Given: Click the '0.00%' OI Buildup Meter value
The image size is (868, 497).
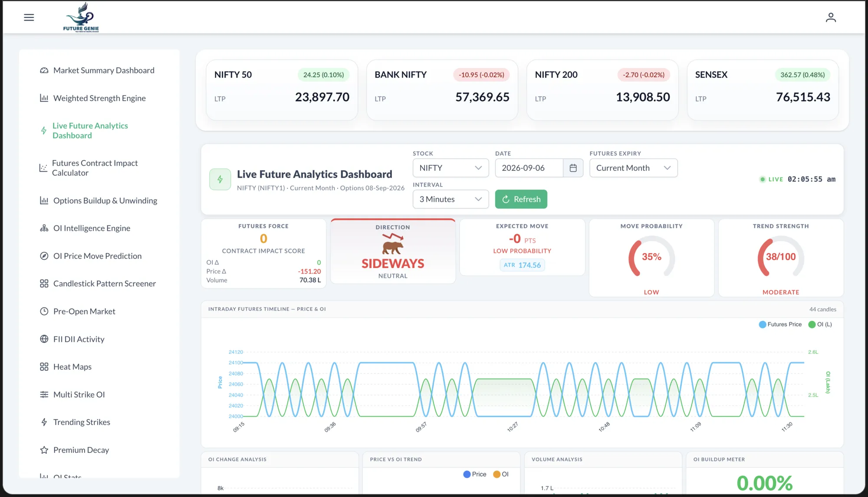Looking at the screenshot, I should 764,483.
